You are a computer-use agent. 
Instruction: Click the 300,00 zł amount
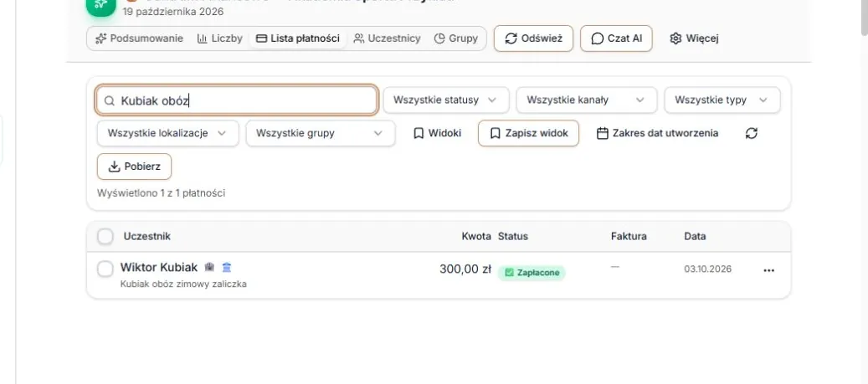(465, 269)
